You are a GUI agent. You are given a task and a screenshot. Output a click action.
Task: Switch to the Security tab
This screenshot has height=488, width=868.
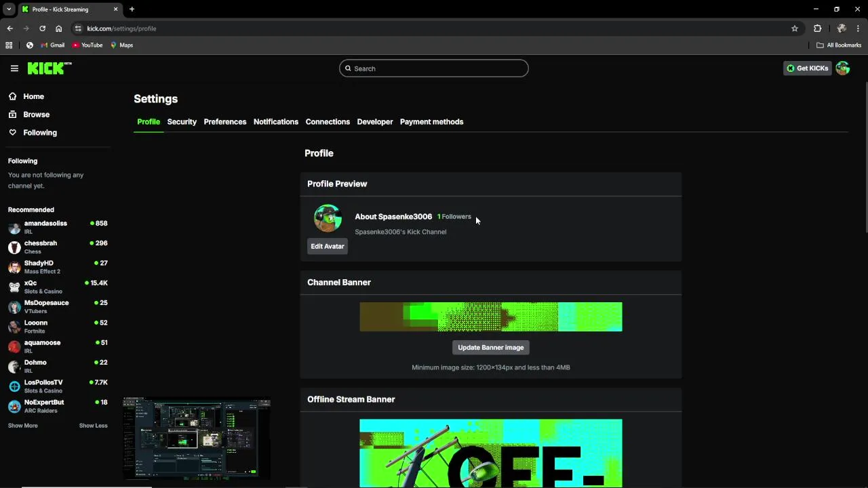[182, 122]
